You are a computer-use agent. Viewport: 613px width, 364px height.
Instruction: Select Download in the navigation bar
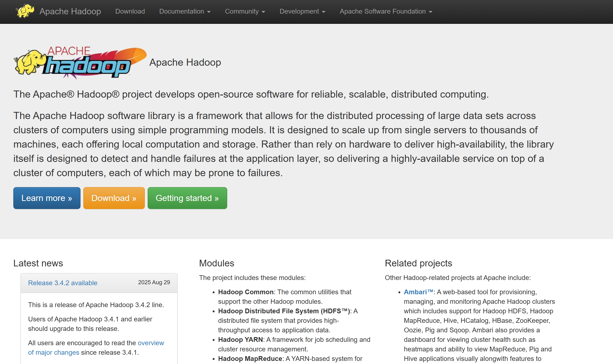(x=130, y=11)
